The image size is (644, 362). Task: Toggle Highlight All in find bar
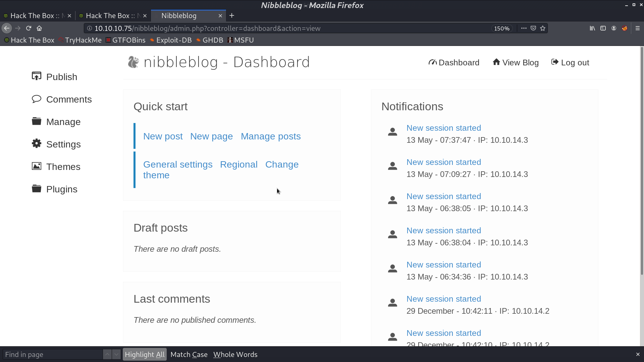coord(145,355)
